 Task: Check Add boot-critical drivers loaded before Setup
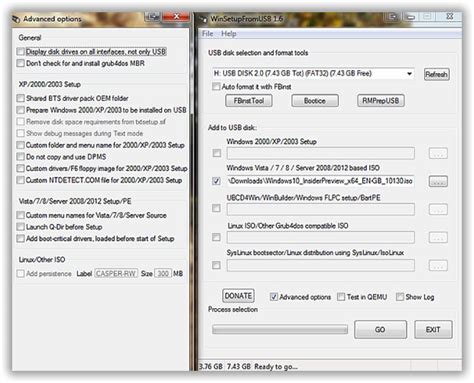21,238
